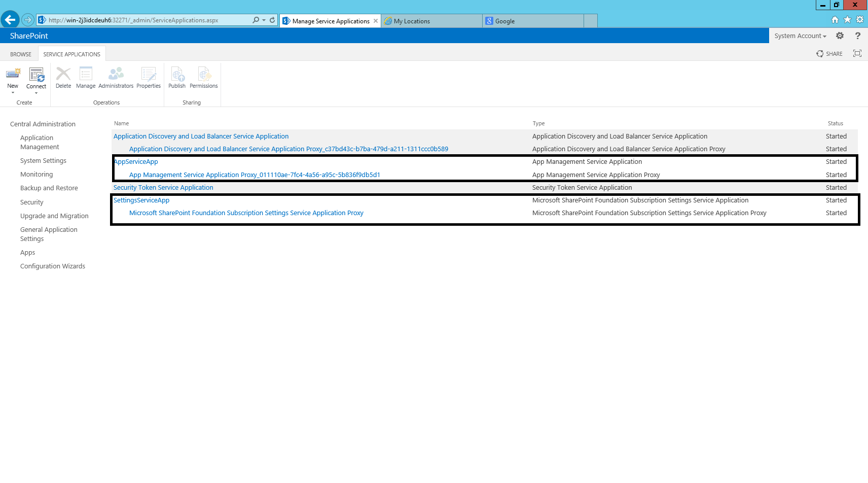
Task: Open the address bar search dropdown arrow
Action: 264,20
